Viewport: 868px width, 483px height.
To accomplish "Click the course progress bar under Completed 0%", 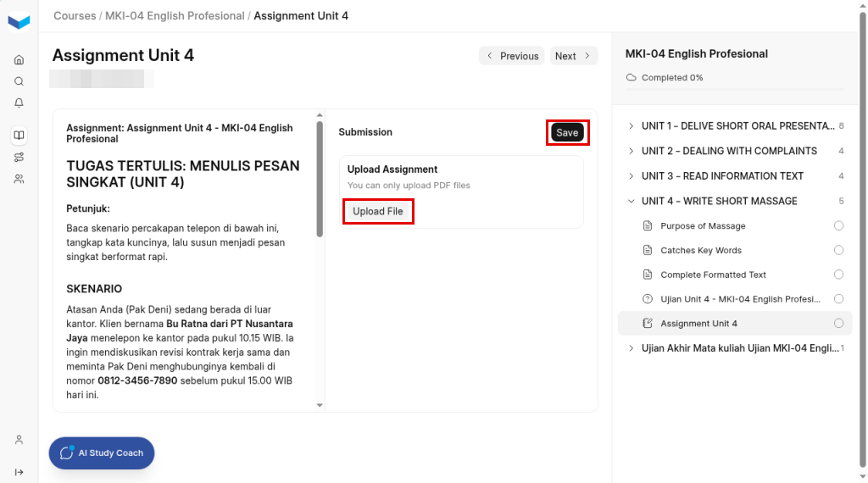I will [735, 89].
